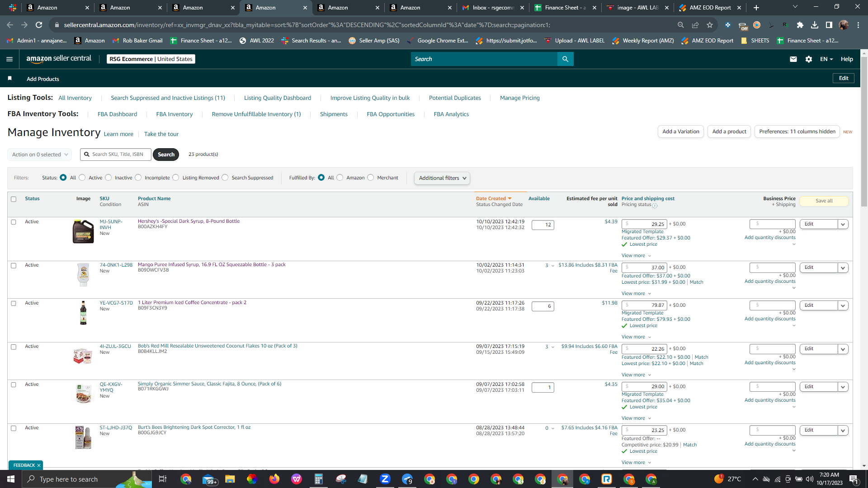Screen dimensions: 868x488
Task: Click the Save all button
Action: (824, 201)
